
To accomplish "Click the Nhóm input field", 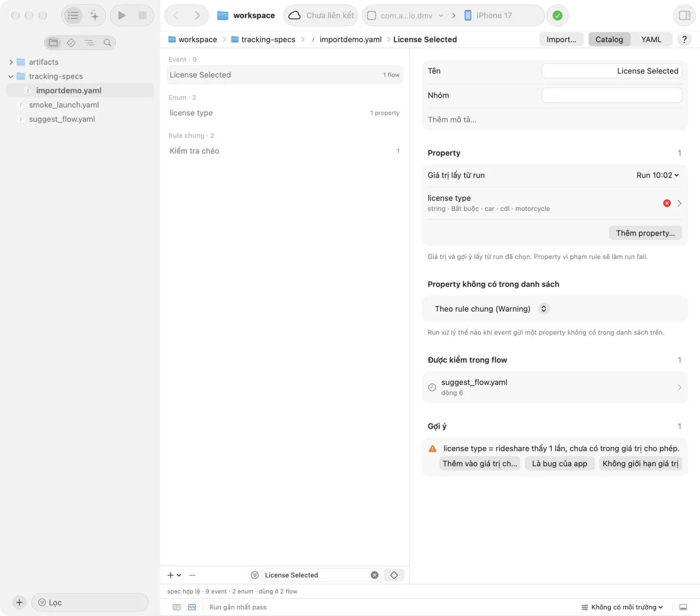I will coord(612,95).
